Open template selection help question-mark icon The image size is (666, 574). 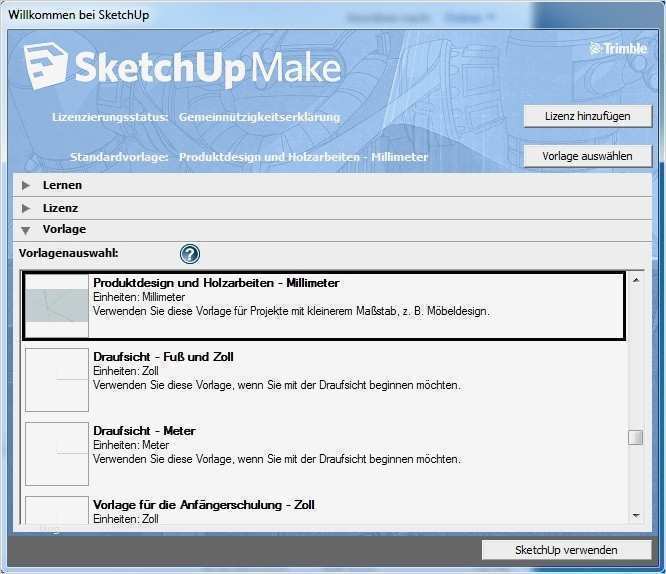(189, 254)
